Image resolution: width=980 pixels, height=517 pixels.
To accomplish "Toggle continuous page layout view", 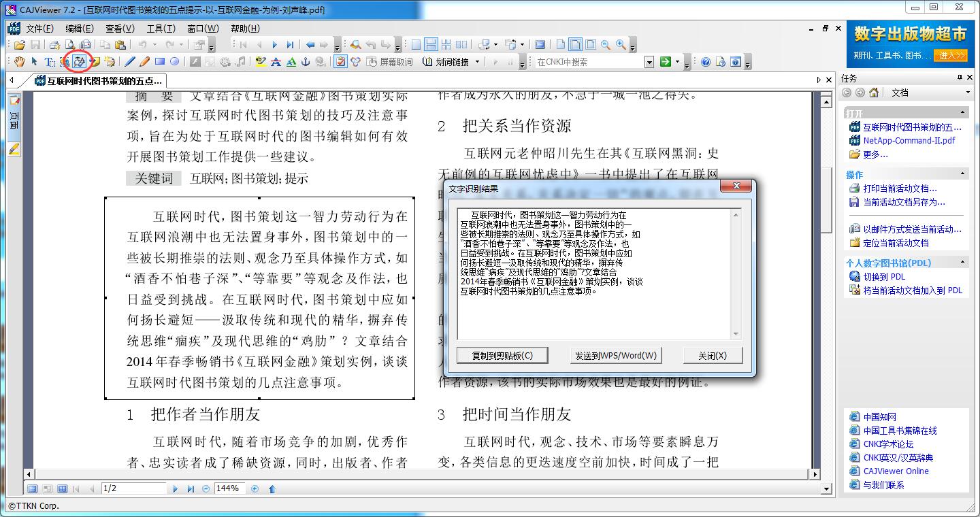I will click(x=431, y=45).
